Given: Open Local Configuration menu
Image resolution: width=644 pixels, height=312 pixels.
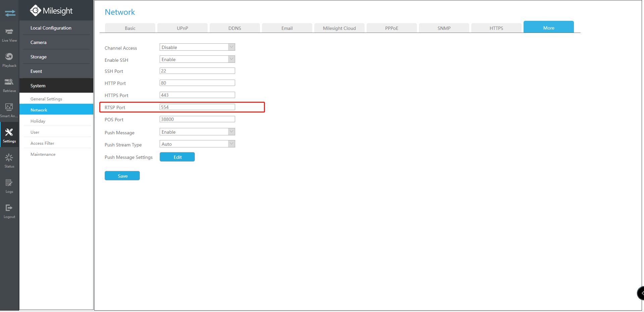Looking at the screenshot, I should tap(56, 28).
